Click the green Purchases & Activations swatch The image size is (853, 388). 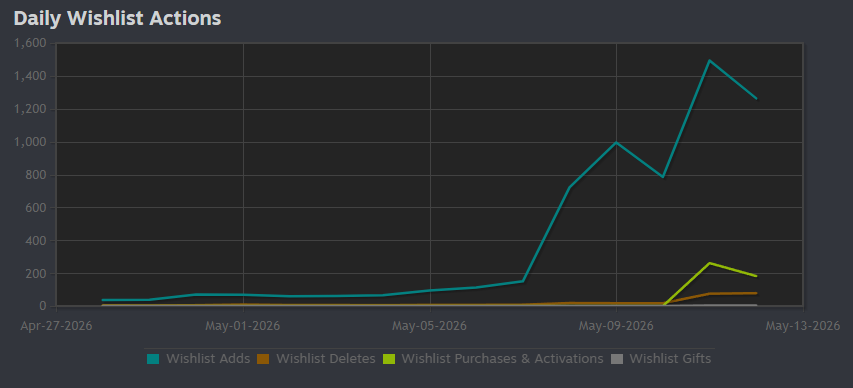(x=388, y=359)
